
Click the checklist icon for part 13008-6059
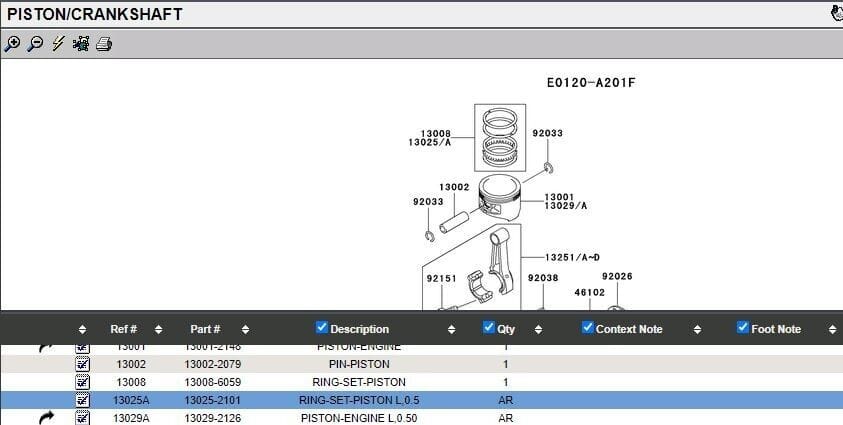(x=83, y=382)
